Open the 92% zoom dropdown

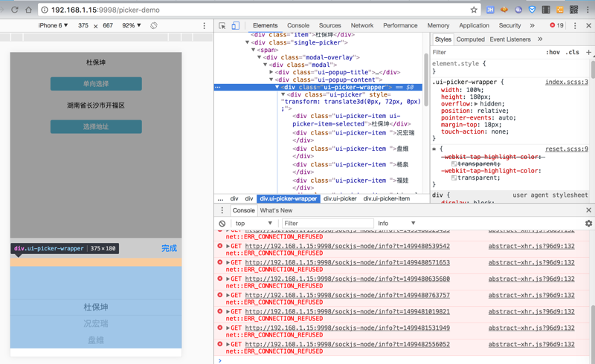point(132,25)
